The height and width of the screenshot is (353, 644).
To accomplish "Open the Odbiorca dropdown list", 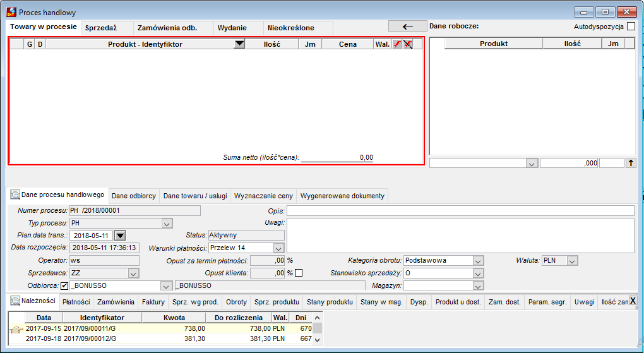I will tap(166, 286).
